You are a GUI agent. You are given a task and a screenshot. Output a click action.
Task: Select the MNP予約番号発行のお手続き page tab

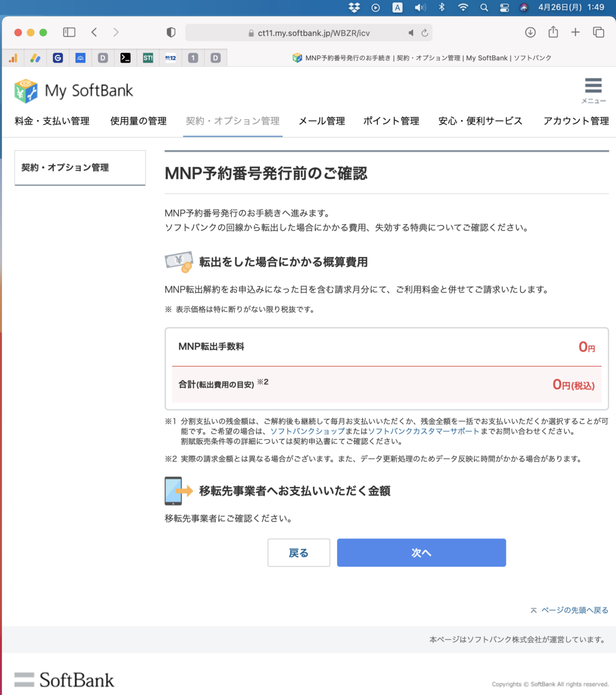422,58
